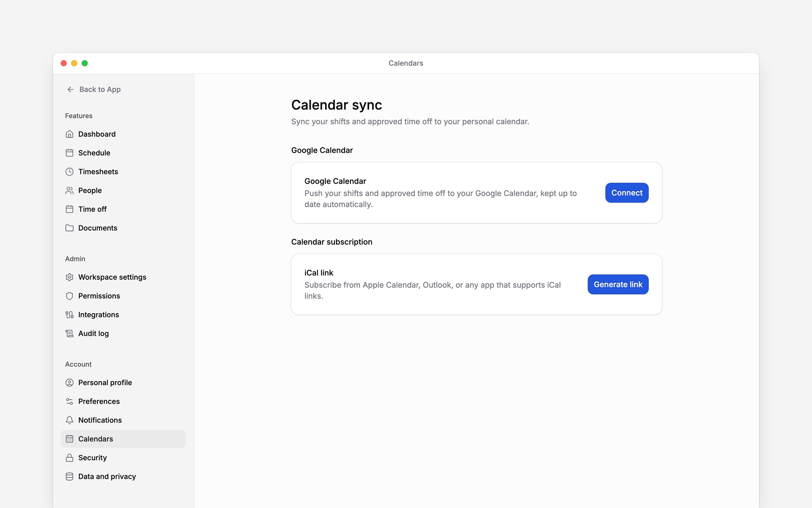
Task: Connect Google Calendar
Action: pyautogui.click(x=627, y=193)
